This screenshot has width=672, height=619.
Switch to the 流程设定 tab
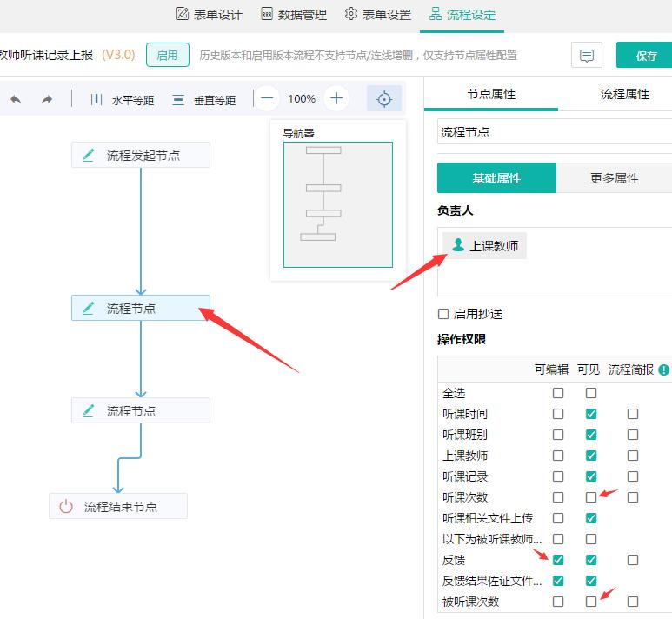coord(462,15)
